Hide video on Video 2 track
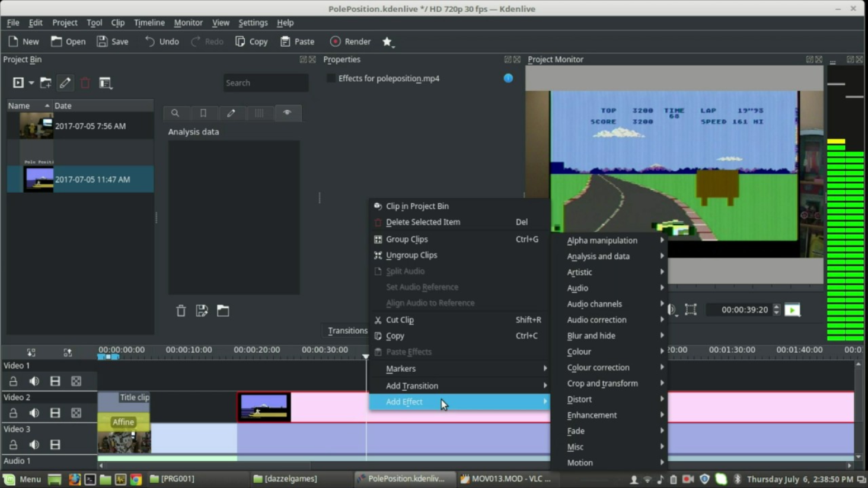The width and height of the screenshot is (868, 488). 55,413
